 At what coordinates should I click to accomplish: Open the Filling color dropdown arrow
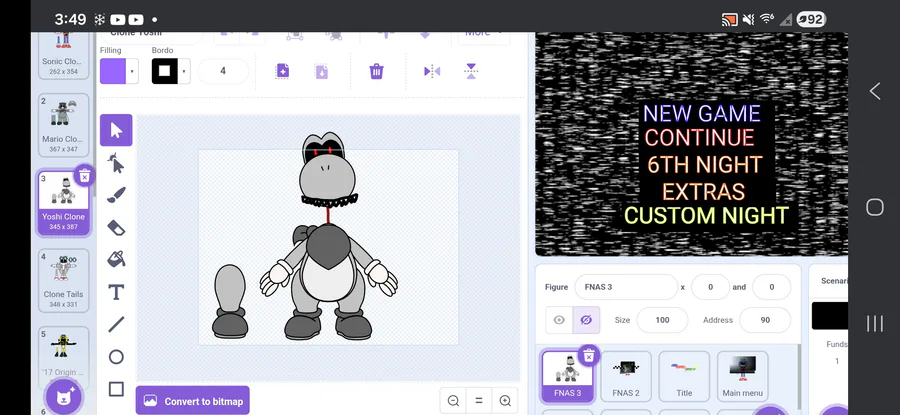132,71
